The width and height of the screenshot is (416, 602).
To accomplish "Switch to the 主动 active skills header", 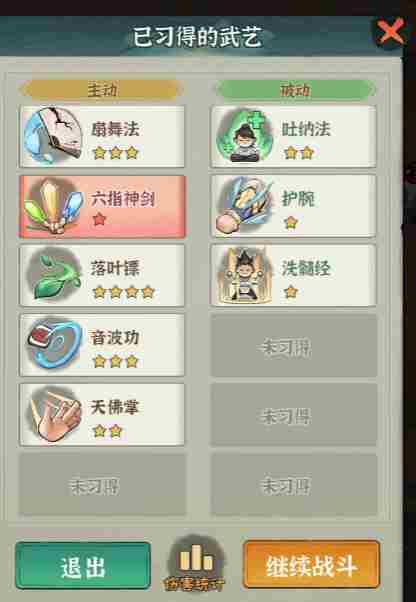I will 101,90.
